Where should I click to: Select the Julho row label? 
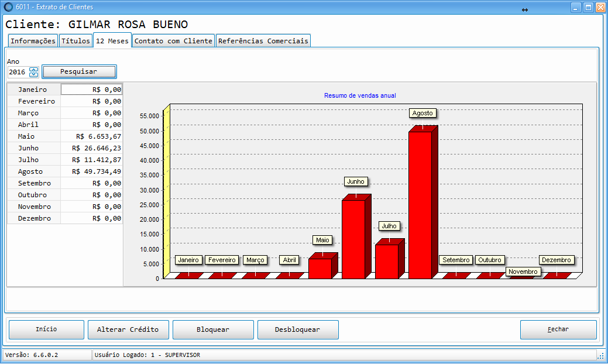point(34,160)
